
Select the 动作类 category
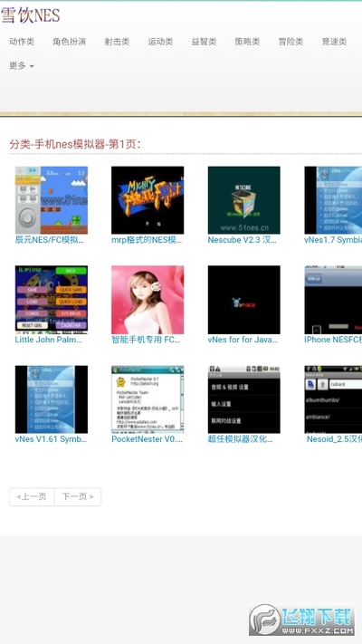pos(22,42)
